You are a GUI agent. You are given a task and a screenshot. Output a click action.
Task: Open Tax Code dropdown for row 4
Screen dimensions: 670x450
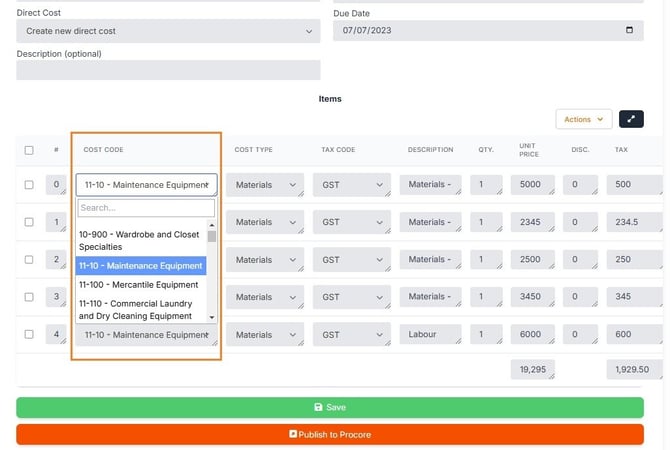tap(352, 335)
